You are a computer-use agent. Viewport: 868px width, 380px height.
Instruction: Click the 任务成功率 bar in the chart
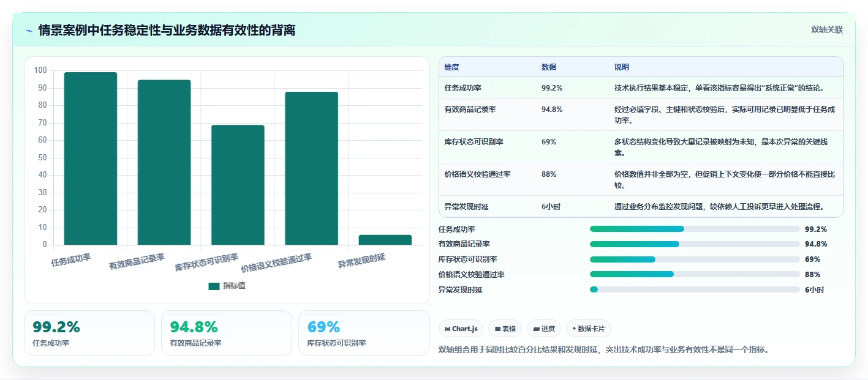pyautogui.click(x=91, y=158)
